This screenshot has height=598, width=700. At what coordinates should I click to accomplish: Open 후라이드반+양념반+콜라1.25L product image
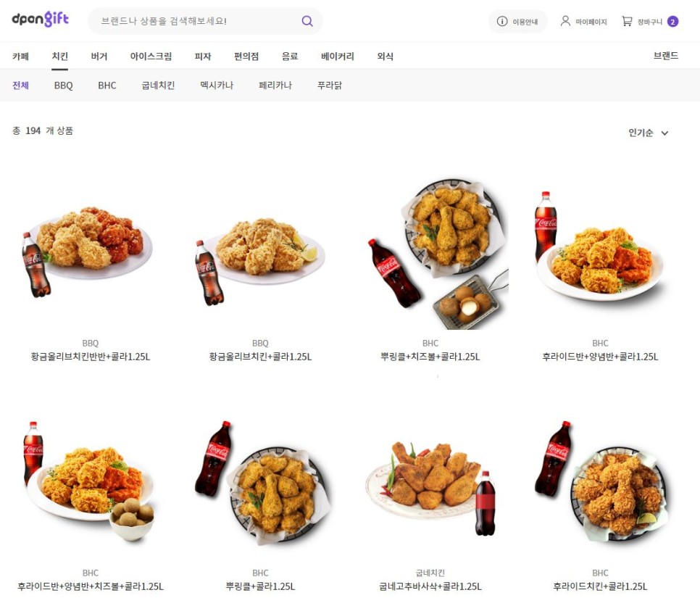click(x=600, y=252)
